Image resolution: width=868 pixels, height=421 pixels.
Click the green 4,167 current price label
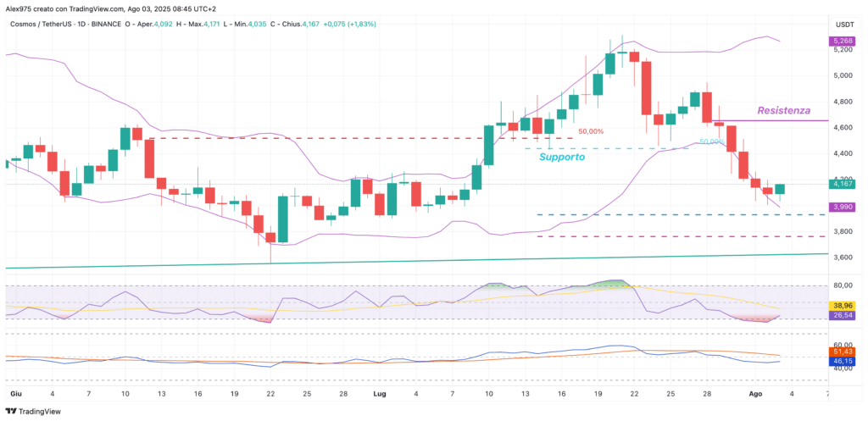841,184
